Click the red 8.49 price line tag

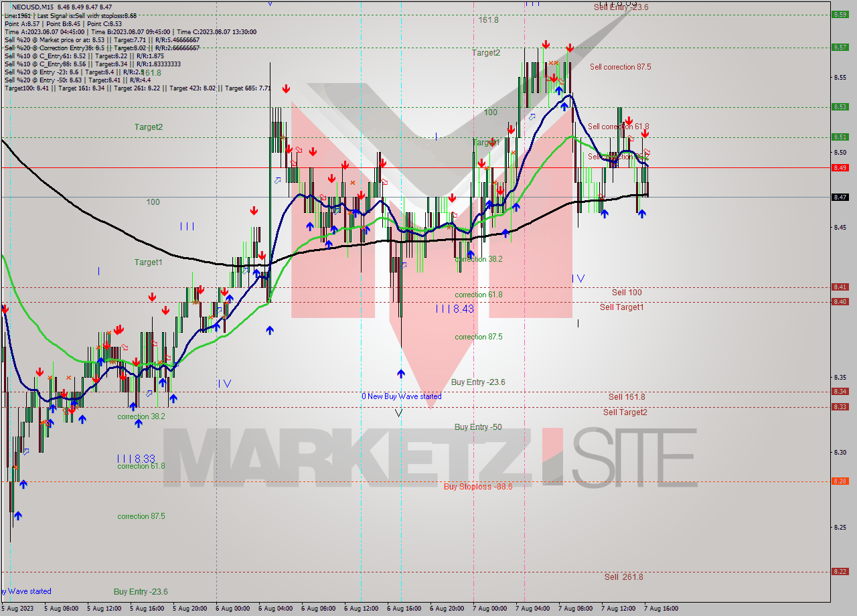tap(840, 167)
